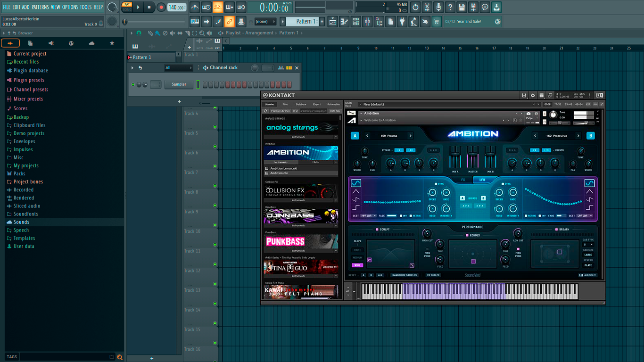Image resolution: width=644 pixels, height=362 pixels.
Task: Click the Manage Libraries button
Action: pos(281,111)
